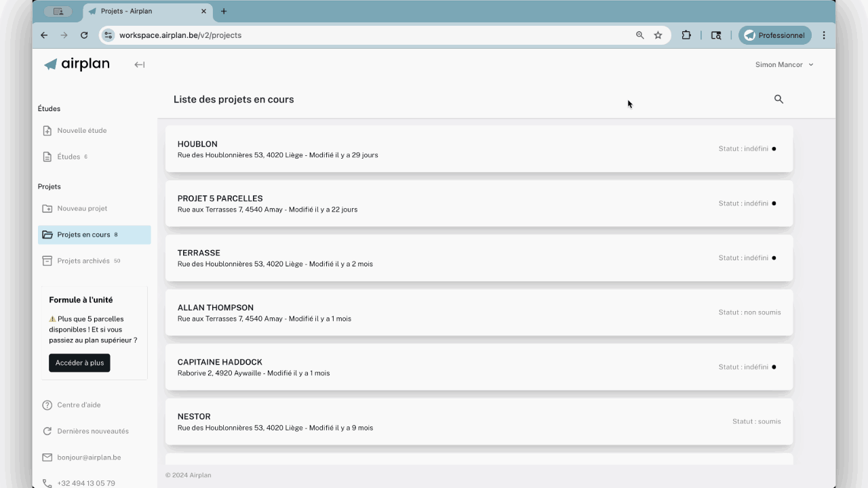Click the zoom magnifier in the address bar
The height and width of the screenshot is (488, 868).
point(639,35)
